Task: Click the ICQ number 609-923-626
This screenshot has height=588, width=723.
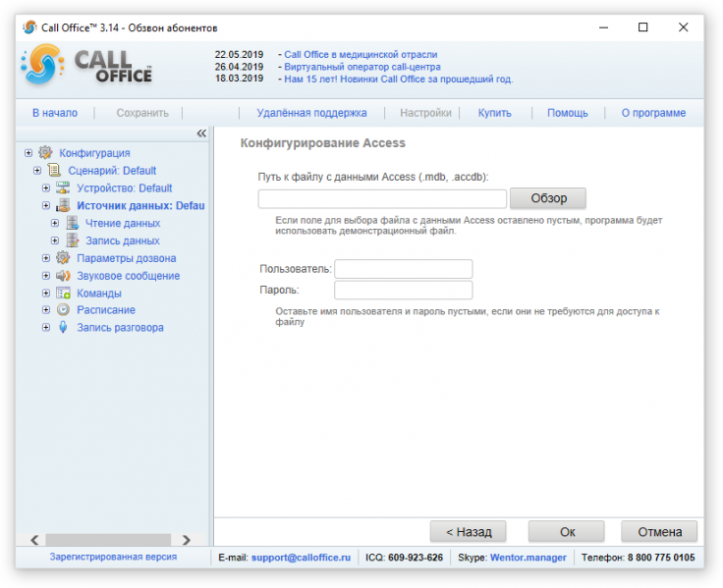Action: 416,558
